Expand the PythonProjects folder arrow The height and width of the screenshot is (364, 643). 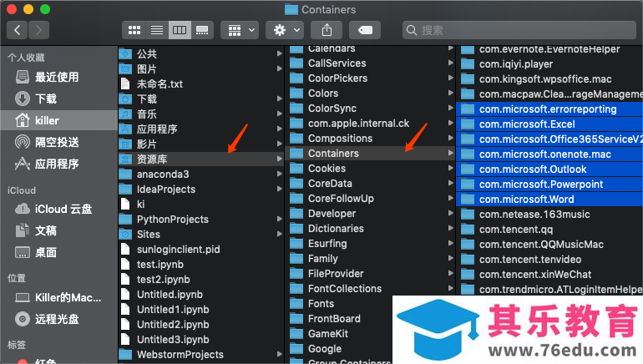(x=279, y=219)
